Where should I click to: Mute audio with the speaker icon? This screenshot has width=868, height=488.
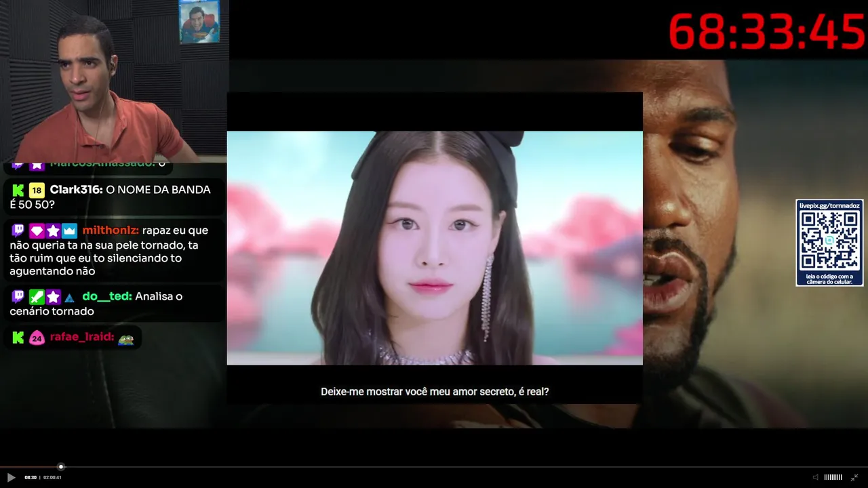[816, 477]
